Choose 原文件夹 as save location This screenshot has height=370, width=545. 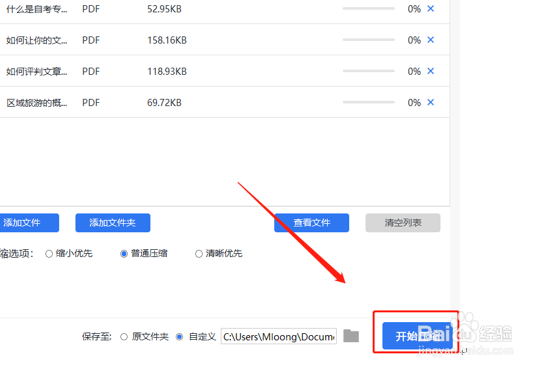144,337
